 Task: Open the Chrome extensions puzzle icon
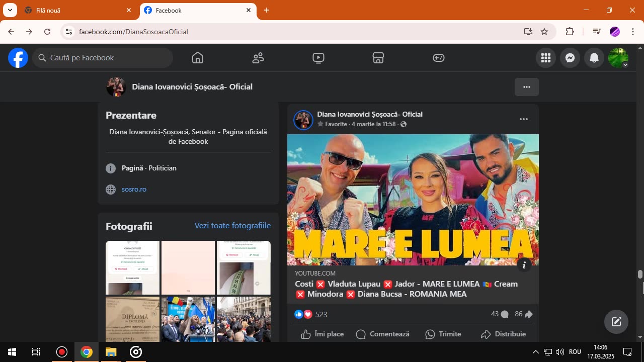point(570,32)
